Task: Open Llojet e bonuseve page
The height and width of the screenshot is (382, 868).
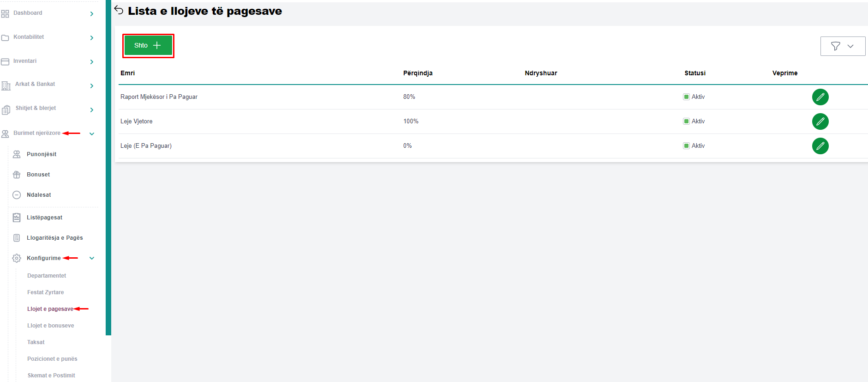Action: click(50, 326)
